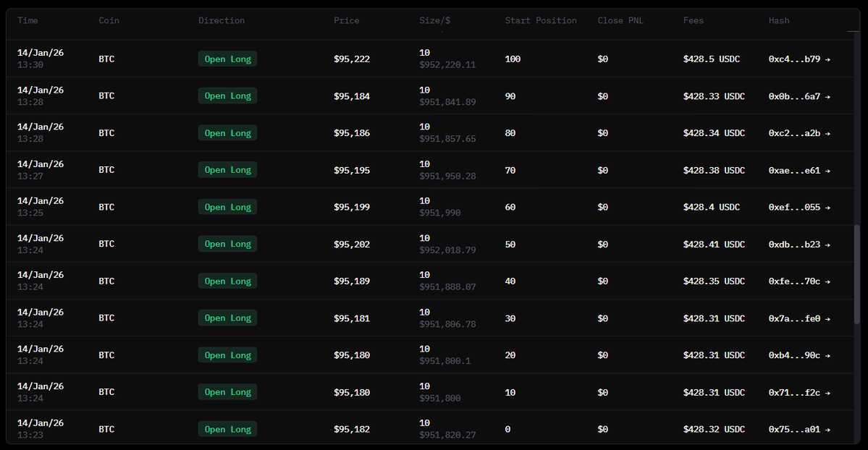Click the Price column header
Screen dimensions: 868x450
coord(346,21)
